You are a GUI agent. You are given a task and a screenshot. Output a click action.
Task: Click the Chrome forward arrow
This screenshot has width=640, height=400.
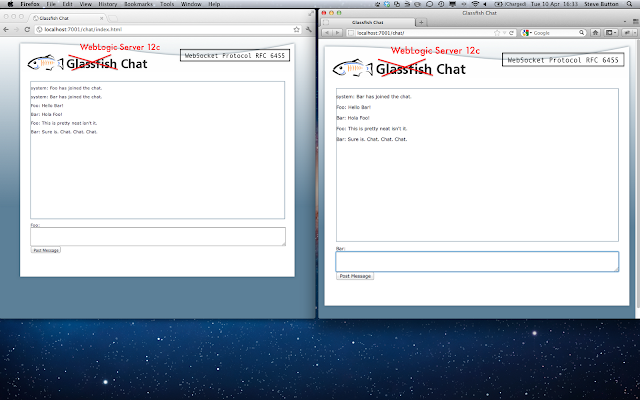point(16,29)
